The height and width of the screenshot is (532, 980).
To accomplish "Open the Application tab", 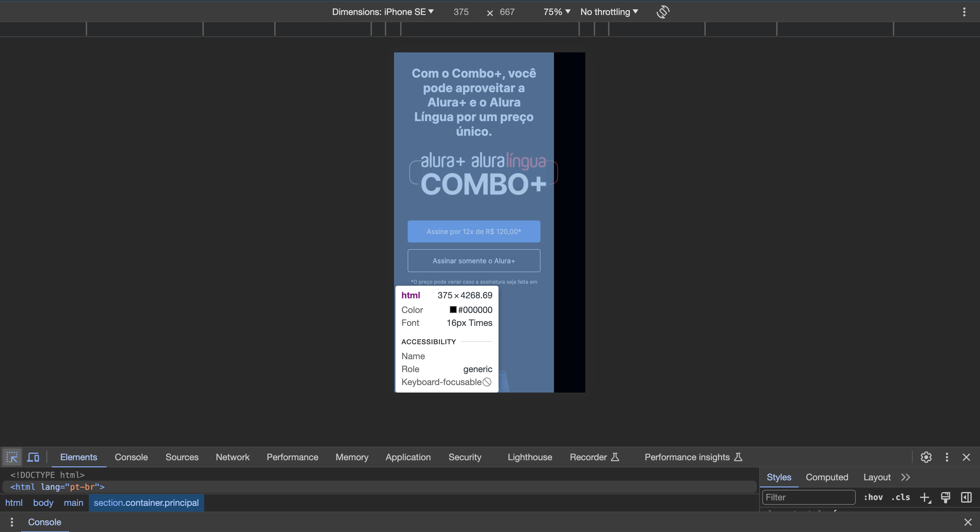I will pyautogui.click(x=408, y=457).
